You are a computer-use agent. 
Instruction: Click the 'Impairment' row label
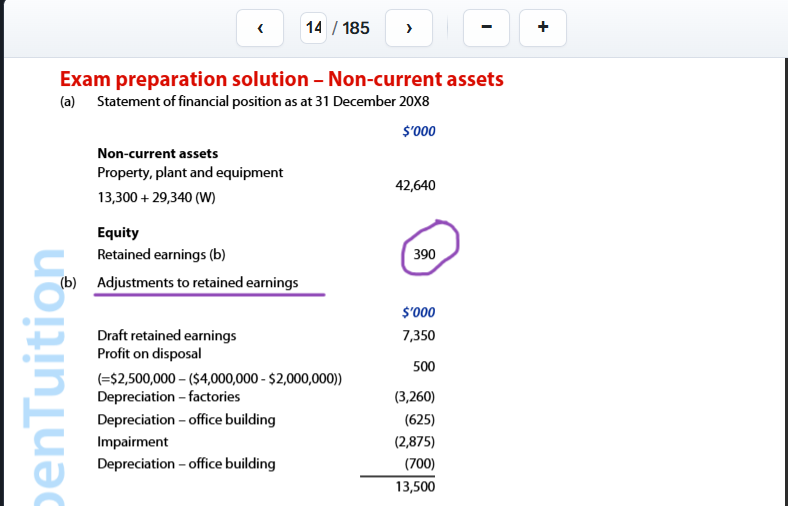pos(133,442)
